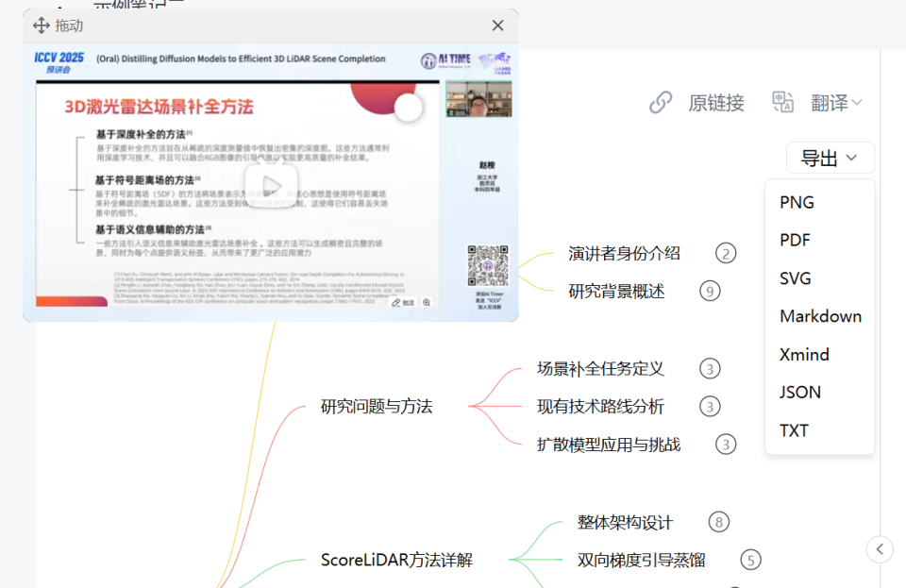
Task: Click the 拖动 drag handle icon
Action: tap(40, 25)
